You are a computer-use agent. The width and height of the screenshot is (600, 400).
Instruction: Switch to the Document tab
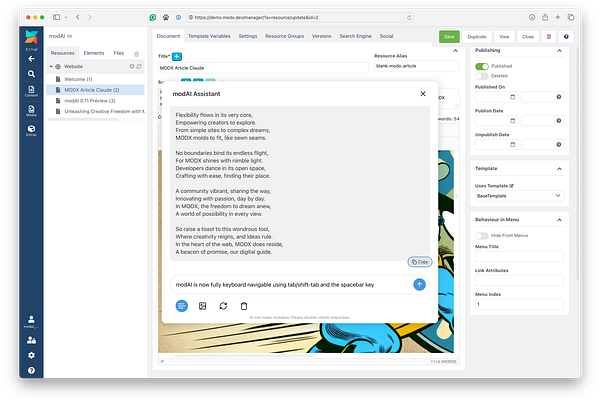(168, 36)
